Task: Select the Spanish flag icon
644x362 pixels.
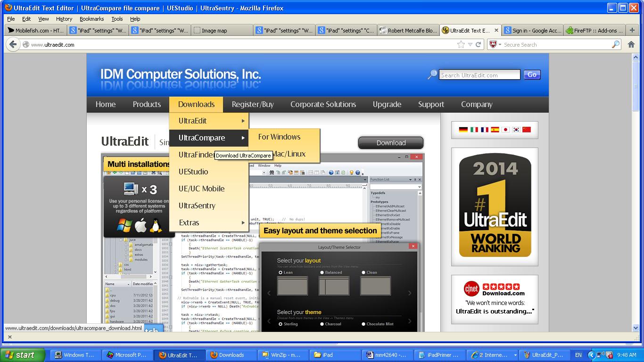Action: (495, 130)
